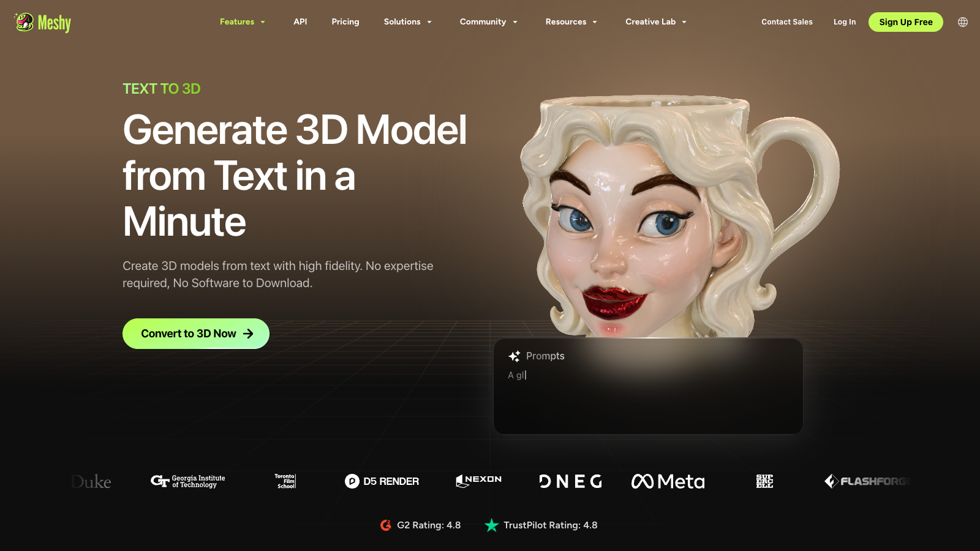Click Convert to 3D Now button
The height and width of the screenshot is (551, 980).
tap(196, 334)
